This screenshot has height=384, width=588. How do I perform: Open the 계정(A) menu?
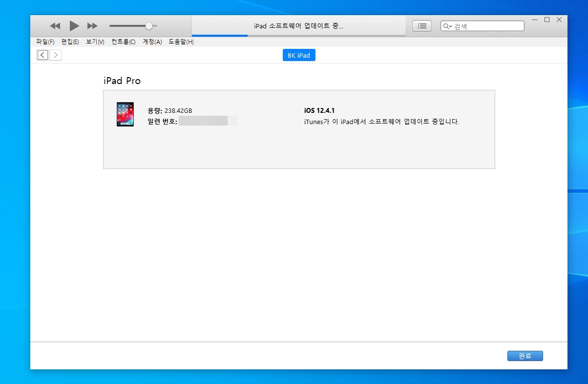pos(152,42)
